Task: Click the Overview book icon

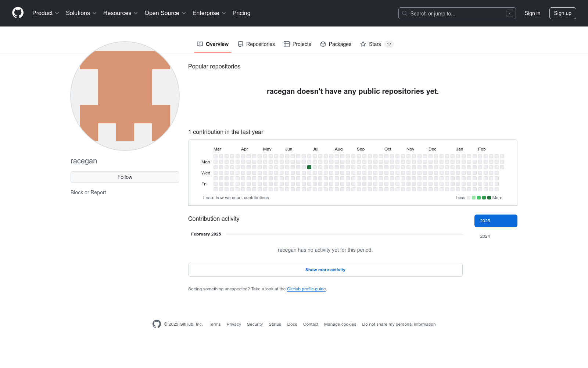Action: pos(200,44)
